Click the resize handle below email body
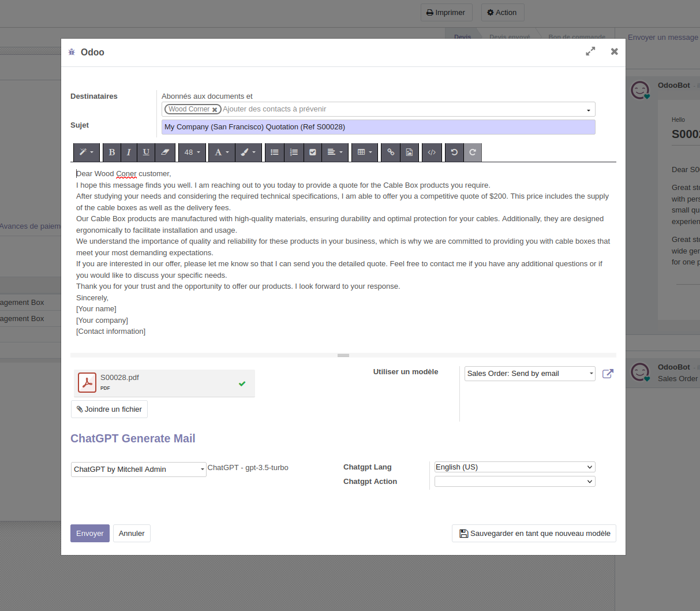700x611 pixels. [x=343, y=355]
